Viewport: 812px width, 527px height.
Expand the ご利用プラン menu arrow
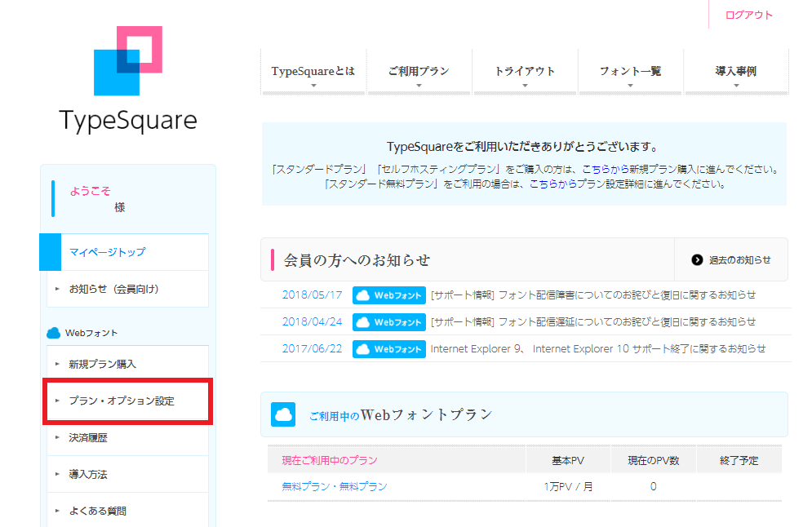tap(419, 86)
